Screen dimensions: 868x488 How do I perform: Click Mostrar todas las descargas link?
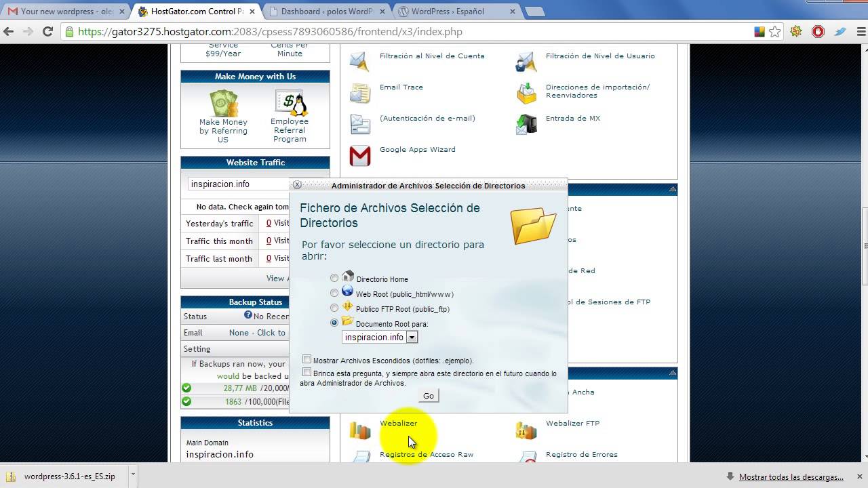click(x=791, y=476)
